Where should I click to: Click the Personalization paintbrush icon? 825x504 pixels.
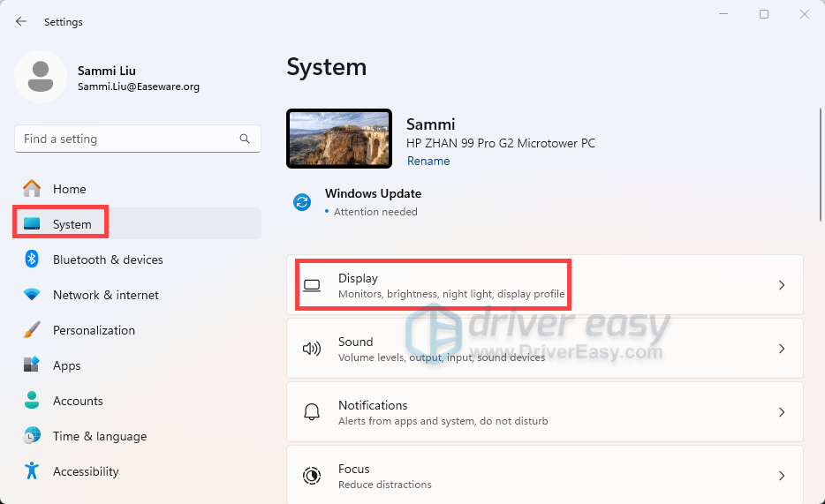32,330
